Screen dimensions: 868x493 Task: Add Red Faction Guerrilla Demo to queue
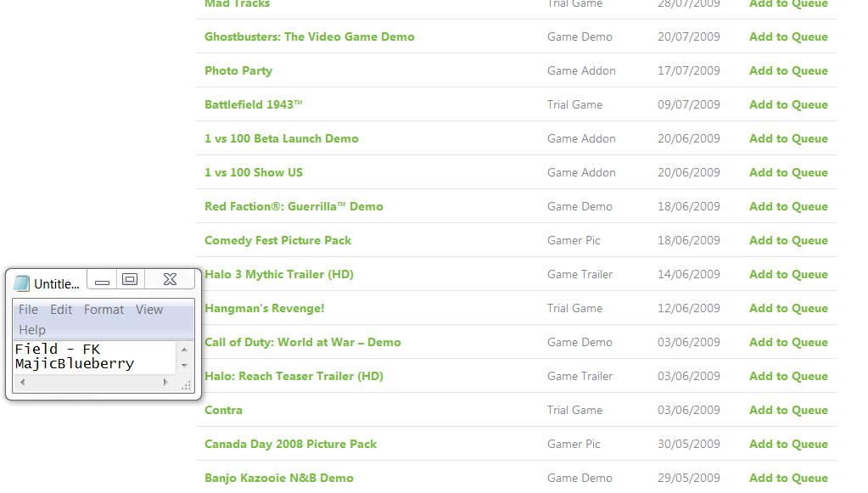pyautogui.click(x=788, y=206)
